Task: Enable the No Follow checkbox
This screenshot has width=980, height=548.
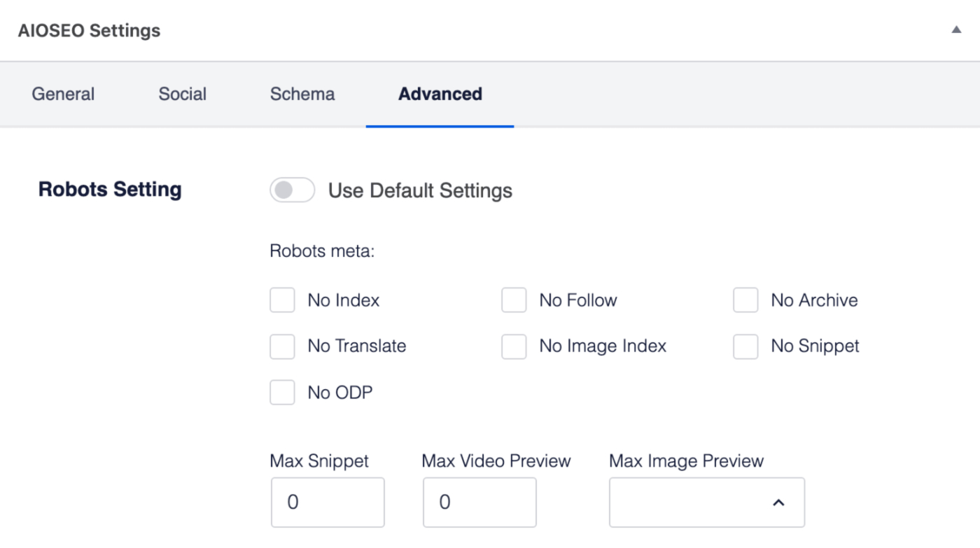Action: (514, 300)
